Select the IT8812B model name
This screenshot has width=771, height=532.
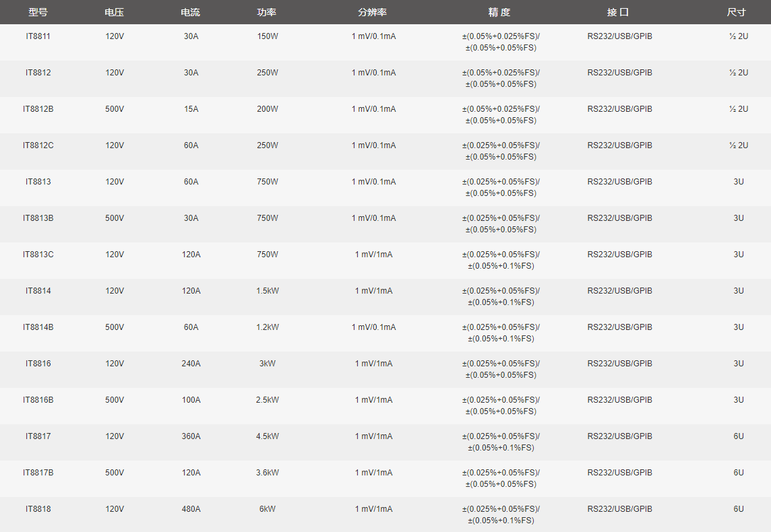pyautogui.click(x=38, y=109)
